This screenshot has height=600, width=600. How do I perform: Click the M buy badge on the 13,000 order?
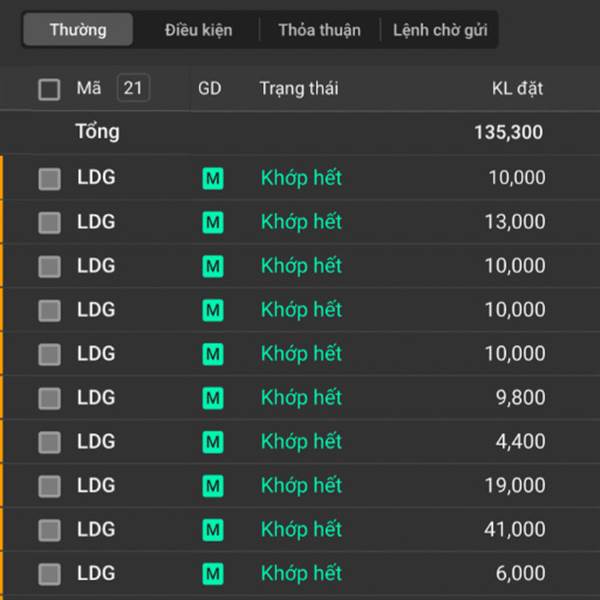pyautogui.click(x=212, y=222)
